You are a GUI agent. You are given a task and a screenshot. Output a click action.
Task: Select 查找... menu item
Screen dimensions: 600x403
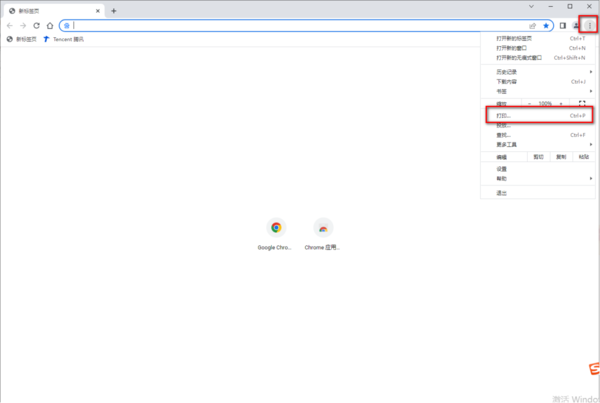coord(538,135)
